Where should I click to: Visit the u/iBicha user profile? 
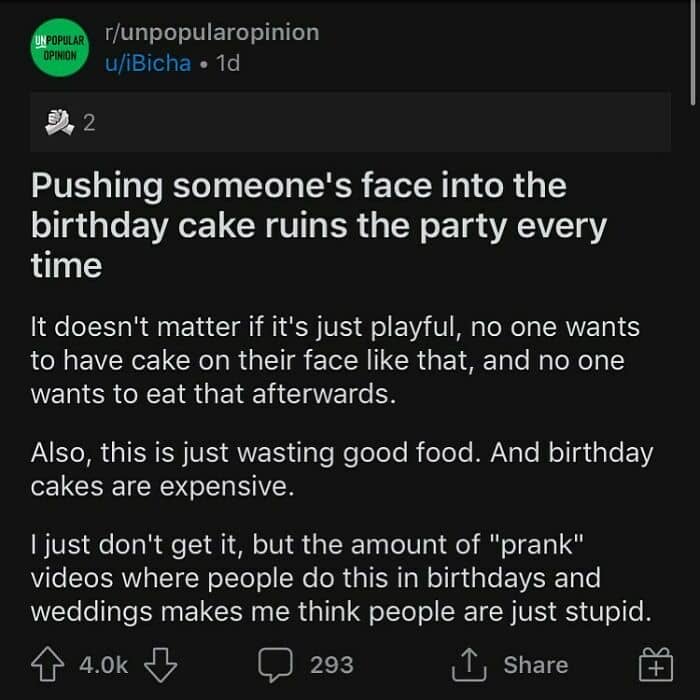tap(146, 63)
